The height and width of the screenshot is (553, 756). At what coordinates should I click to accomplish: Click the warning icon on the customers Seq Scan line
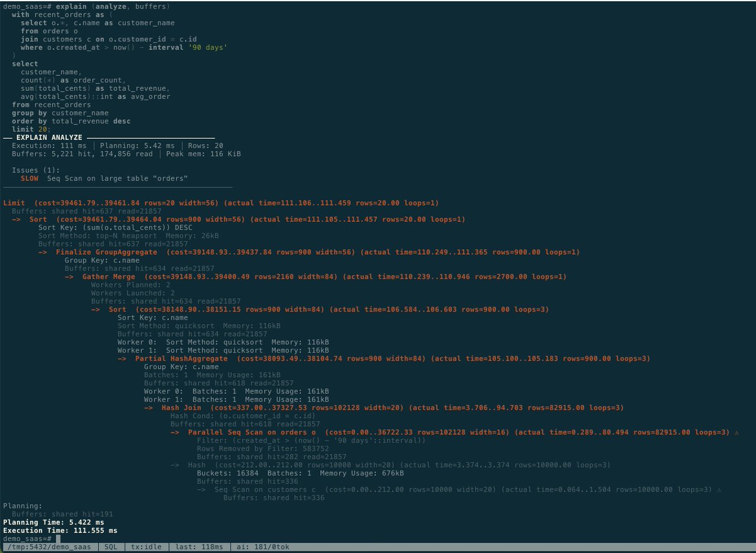(719, 489)
